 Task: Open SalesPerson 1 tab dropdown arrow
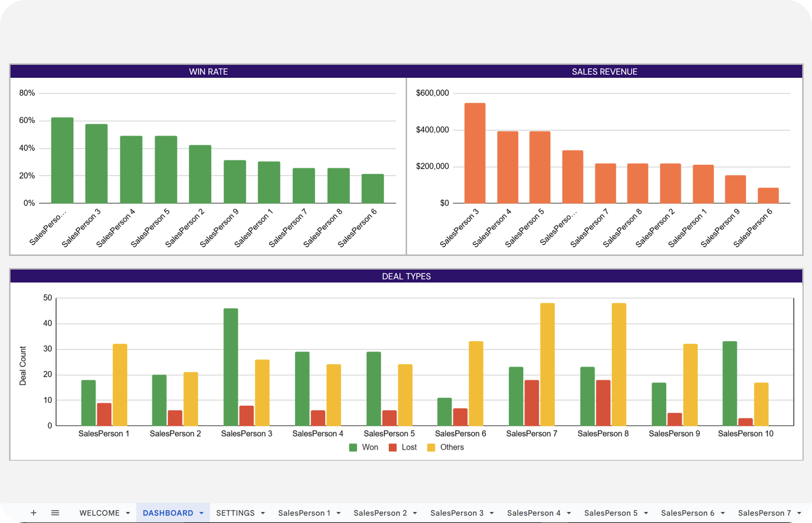pos(339,513)
